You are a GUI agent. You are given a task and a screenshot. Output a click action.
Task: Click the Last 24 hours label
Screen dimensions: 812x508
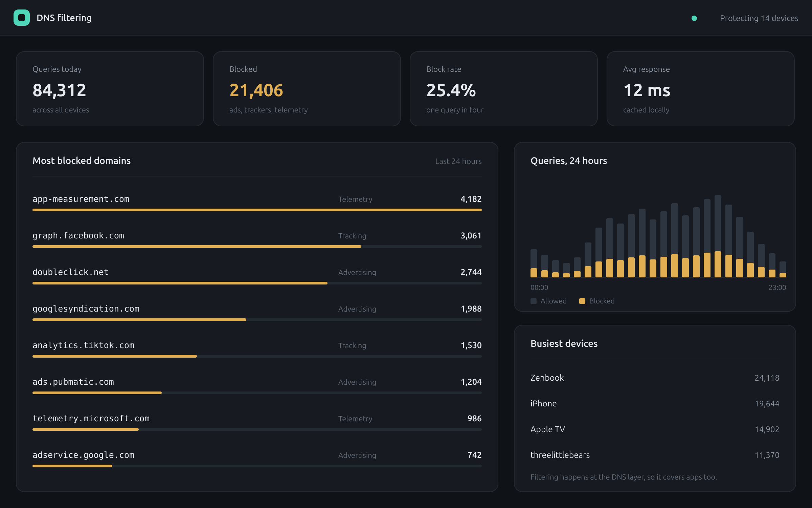click(x=458, y=161)
